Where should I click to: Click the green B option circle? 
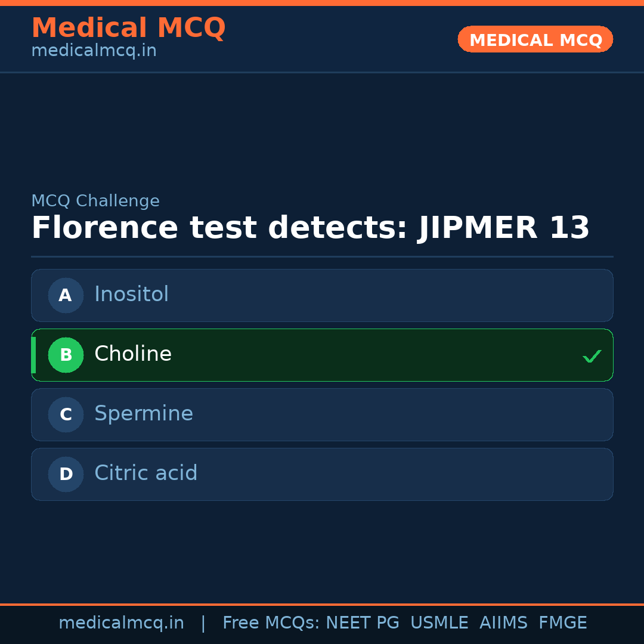tap(66, 355)
